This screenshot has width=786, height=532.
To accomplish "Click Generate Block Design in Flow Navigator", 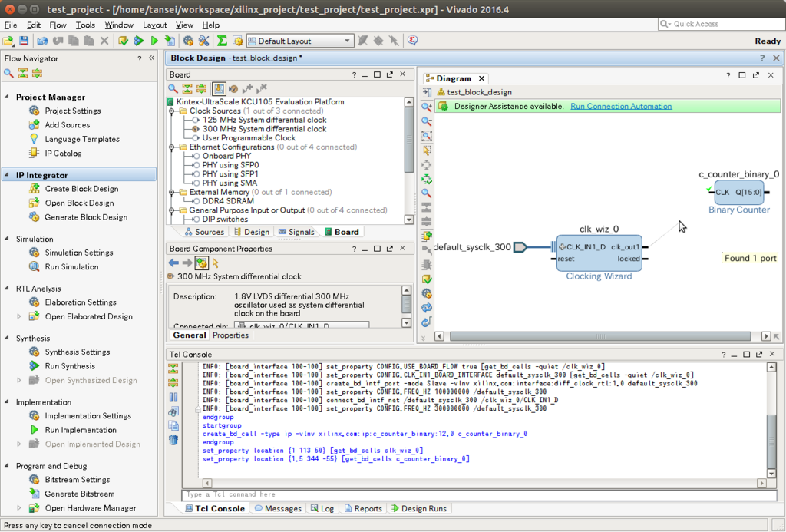I will pyautogui.click(x=86, y=217).
